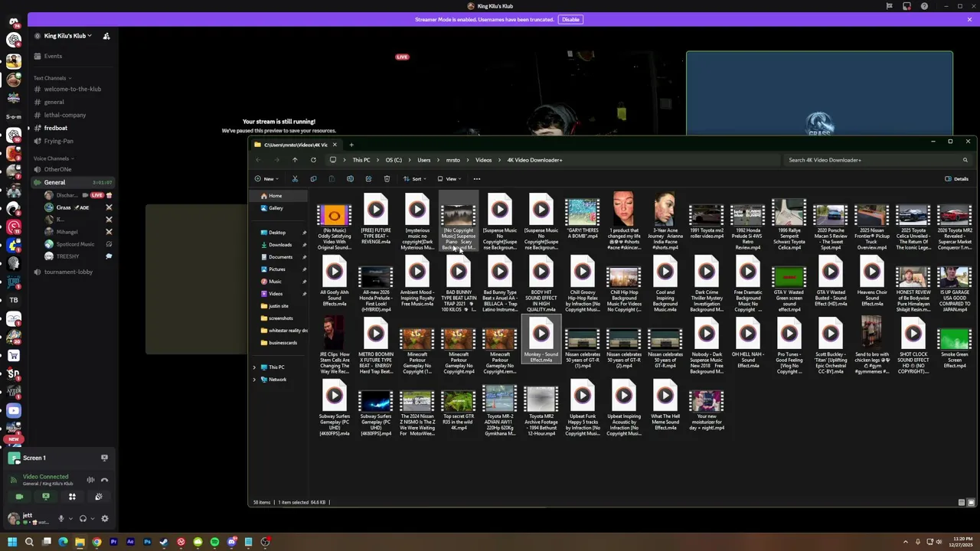Image resolution: width=980 pixels, height=551 pixels.
Task: Open Events in the Discord sidebar
Action: (53, 56)
